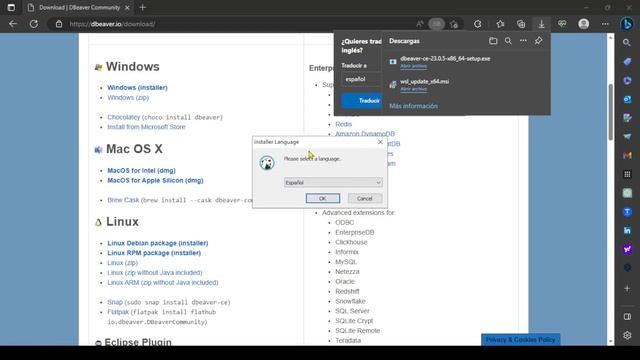
Task: Click Más información in downloads panel
Action: (413, 106)
